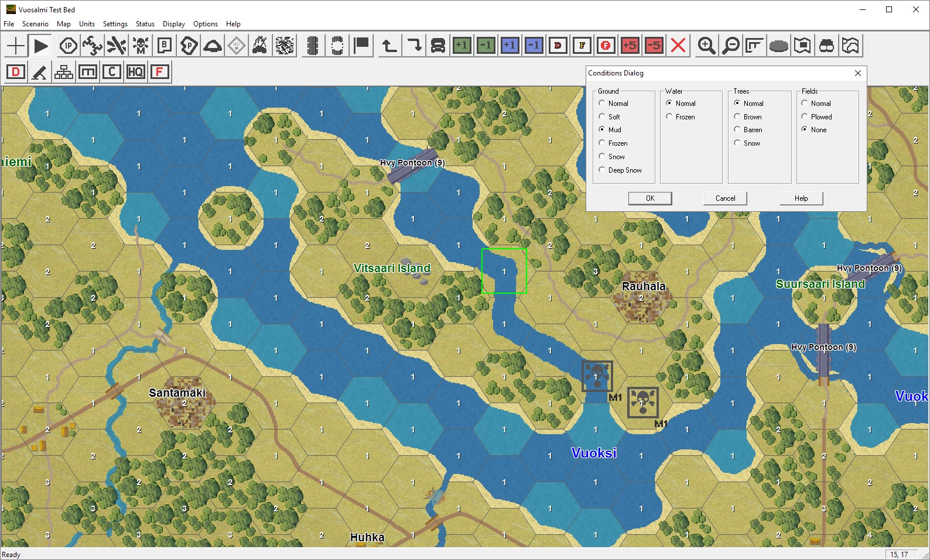Click the improved position IP icon
The width and height of the screenshot is (930, 560).
tap(69, 46)
